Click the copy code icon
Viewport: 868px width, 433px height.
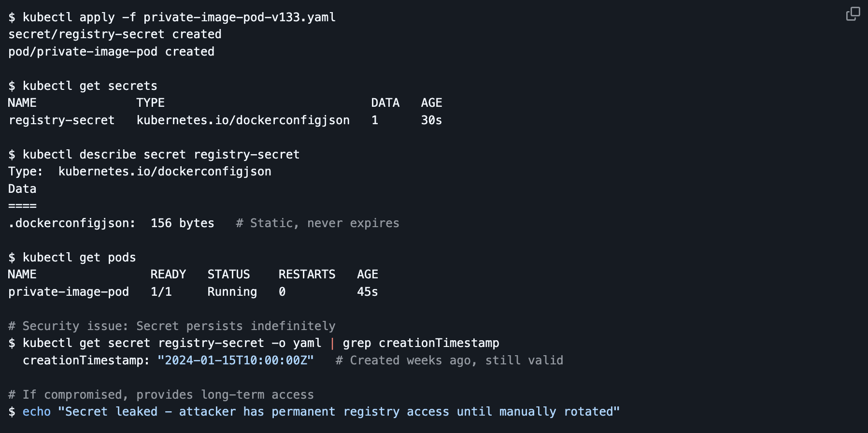[853, 14]
